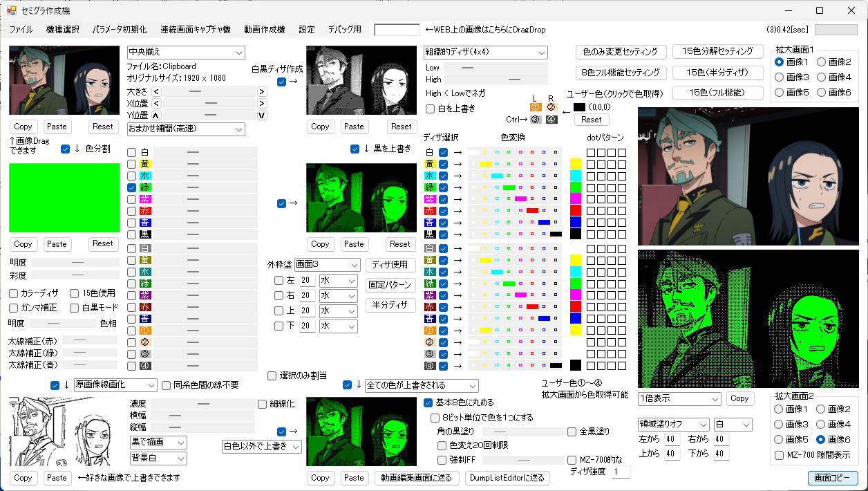Open the 白色以外で上書き dropdown
The image size is (868, 491).
(262, 447)
